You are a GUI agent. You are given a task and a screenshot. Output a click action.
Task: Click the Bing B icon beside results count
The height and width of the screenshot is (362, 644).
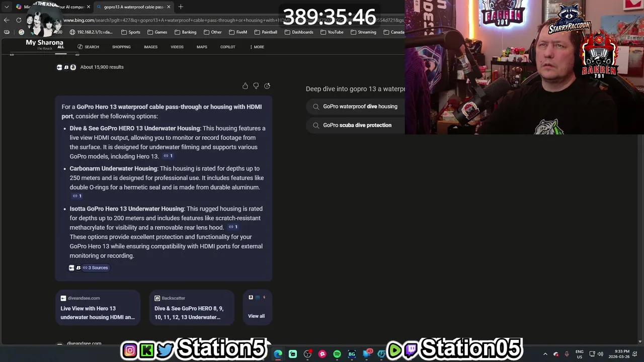[x=66, y=67]
